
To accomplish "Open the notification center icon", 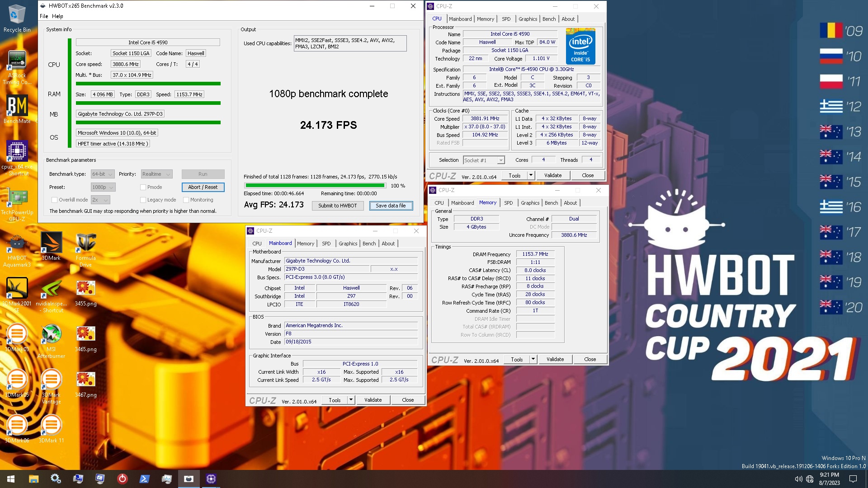I will pyautogui.click(x=853, y=479).
